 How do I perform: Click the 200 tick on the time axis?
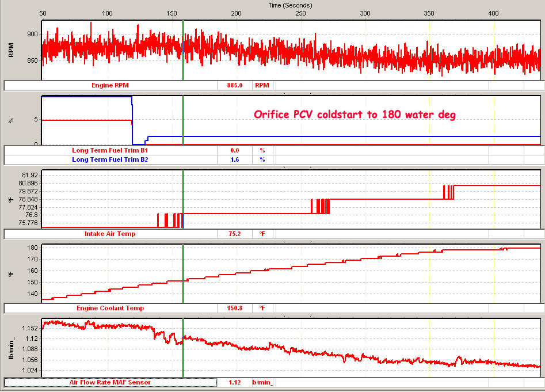pos(235,12)
